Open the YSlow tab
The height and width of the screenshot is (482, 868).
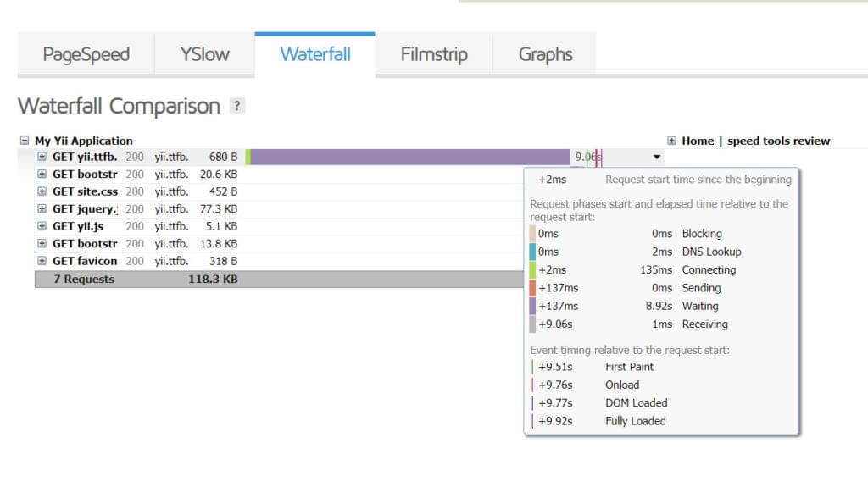click(204, 55)
